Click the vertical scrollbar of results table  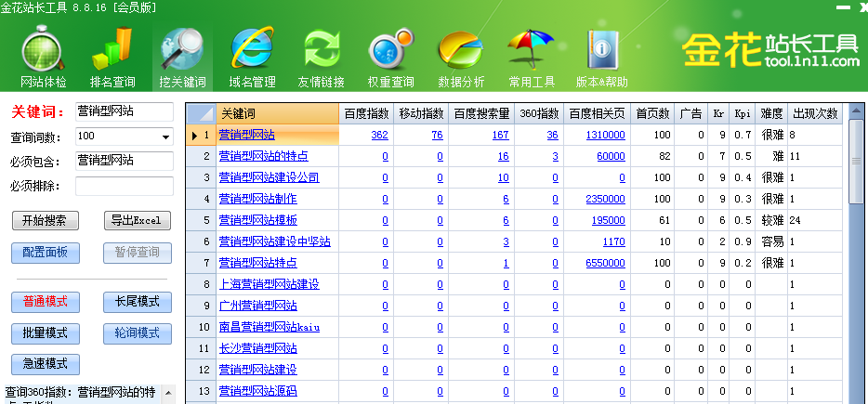(859, 279)
